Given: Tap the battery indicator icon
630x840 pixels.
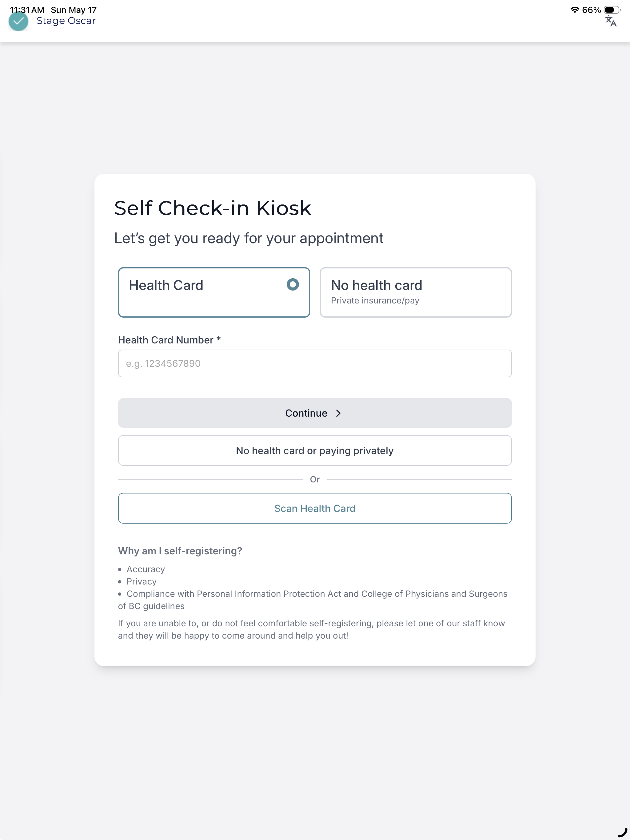Looking at the screenshot, I should pos(612,10).
